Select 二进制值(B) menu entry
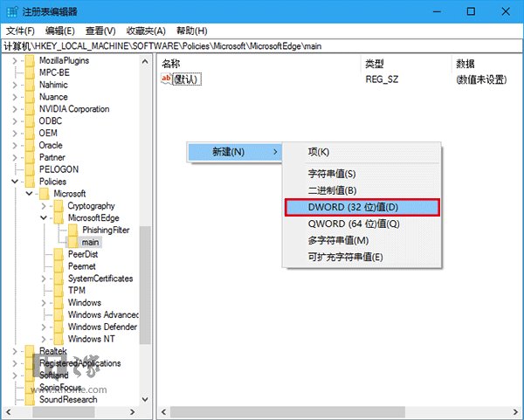 [x=362, y=190]
